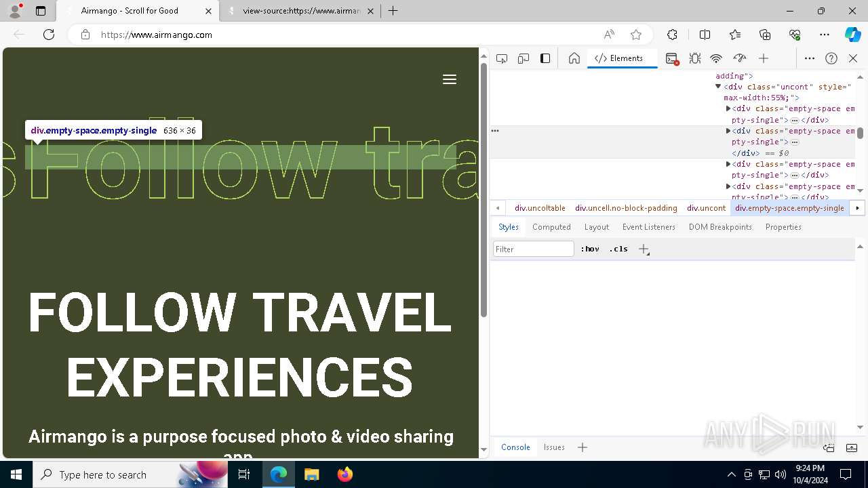Open Console drawer tab

pyautogui.click(x=515, y=447)
